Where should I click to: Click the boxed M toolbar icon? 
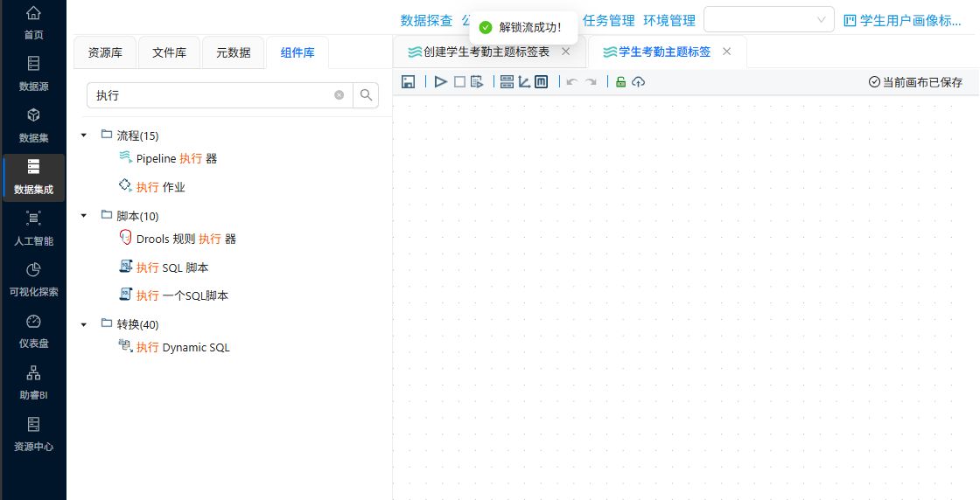(x=542, y=82)
